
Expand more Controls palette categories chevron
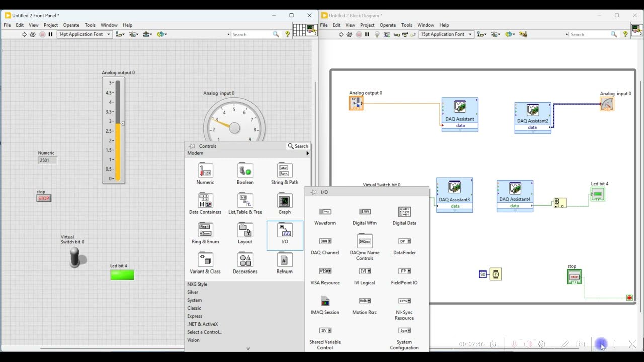click(x=248, y=348)
